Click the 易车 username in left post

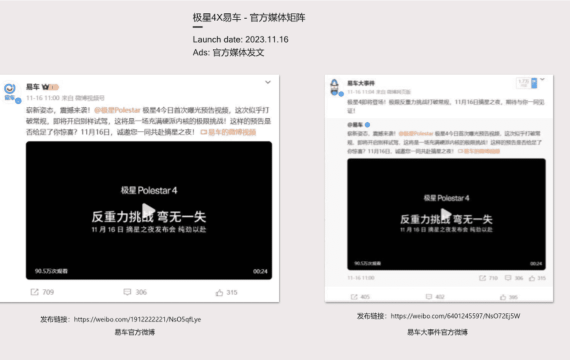(33, 87)
